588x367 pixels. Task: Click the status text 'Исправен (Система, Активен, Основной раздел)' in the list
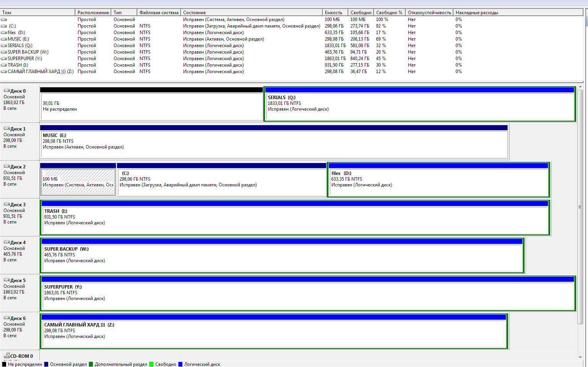234,20
